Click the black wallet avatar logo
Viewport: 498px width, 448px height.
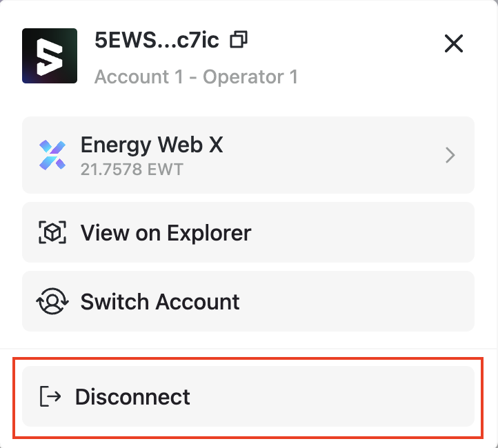[x=50, y=56]
